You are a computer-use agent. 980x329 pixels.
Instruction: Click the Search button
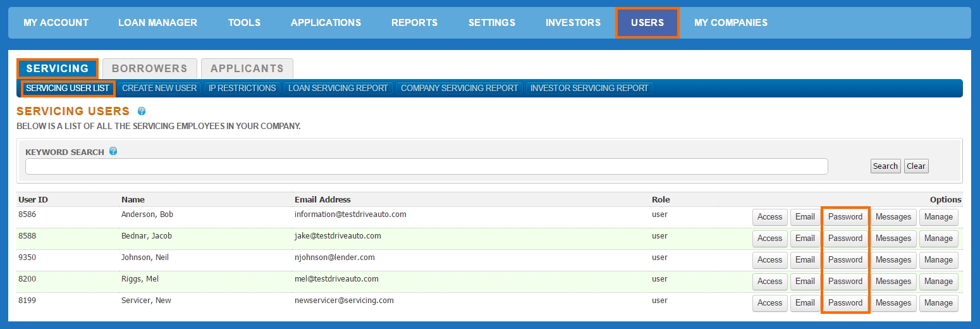coord(885,166)
